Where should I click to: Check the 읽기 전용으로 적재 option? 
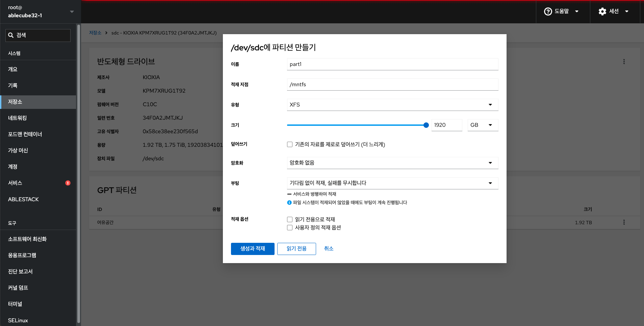tap(290, 219)
